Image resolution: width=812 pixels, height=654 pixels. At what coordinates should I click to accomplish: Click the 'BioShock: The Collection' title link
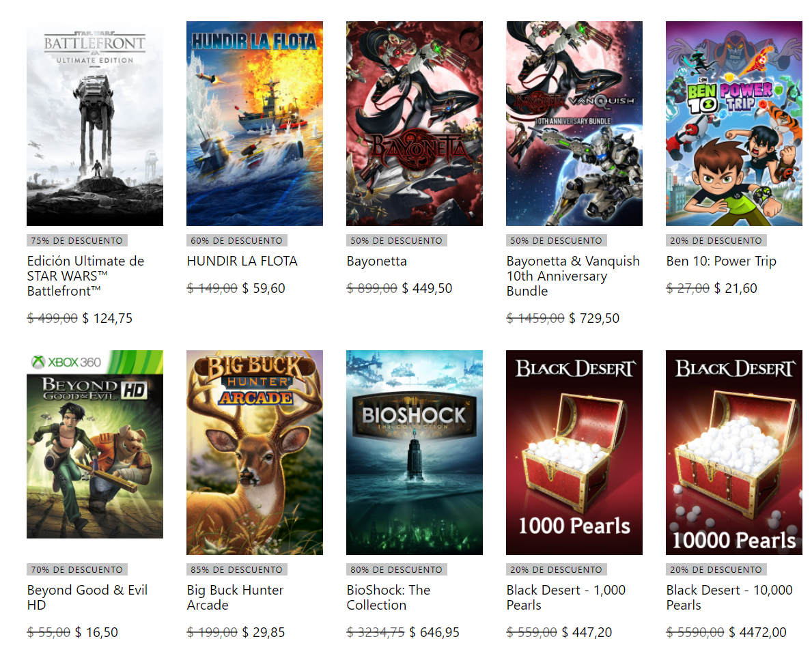tap(389, 597)
